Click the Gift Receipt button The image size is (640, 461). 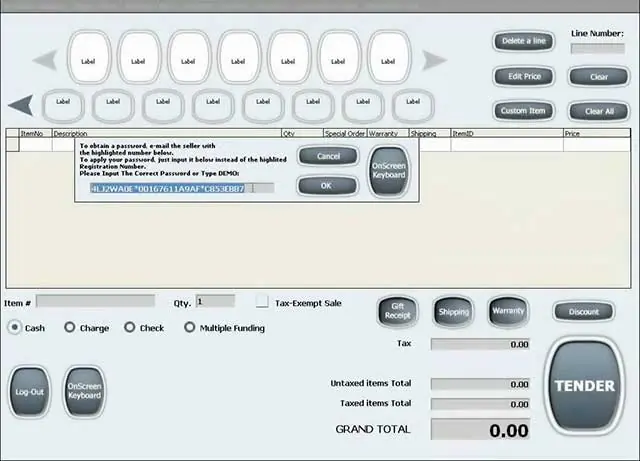click(398, 312)
